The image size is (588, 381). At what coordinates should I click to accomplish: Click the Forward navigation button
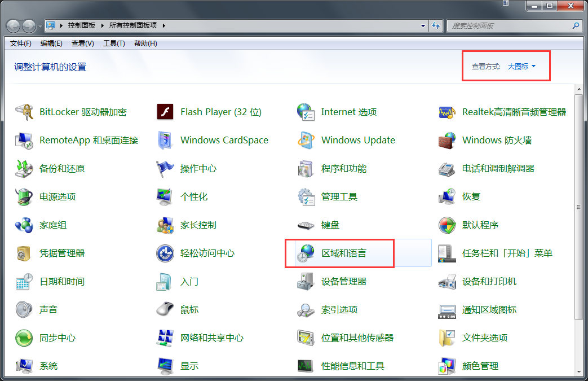(x=29, y=27)
